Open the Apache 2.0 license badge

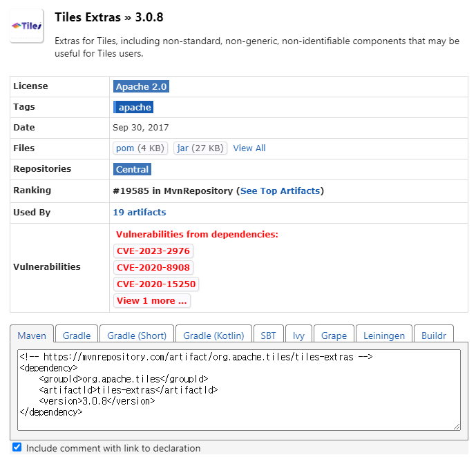tap(141, 86)
